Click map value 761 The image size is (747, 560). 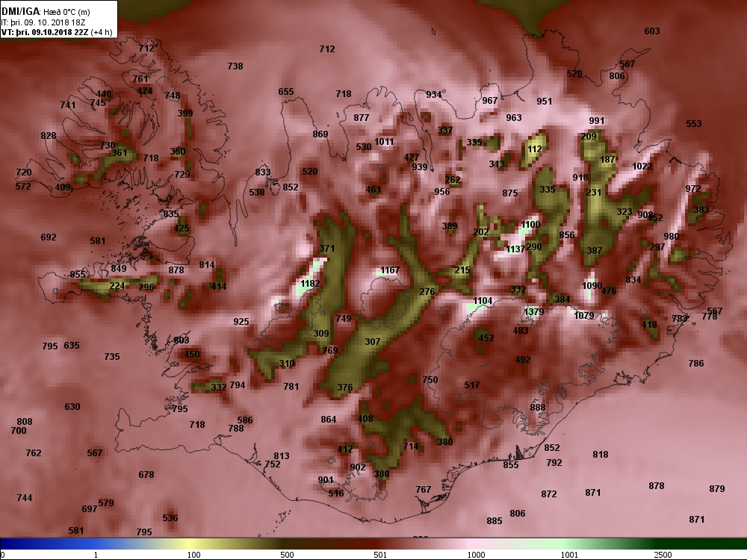tap(140, 78)
